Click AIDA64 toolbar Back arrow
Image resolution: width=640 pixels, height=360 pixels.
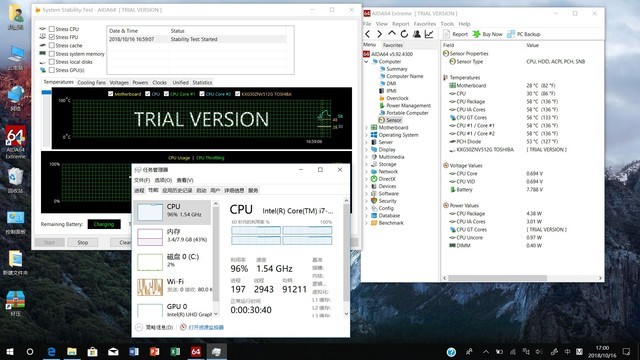[x=368, y=34]
